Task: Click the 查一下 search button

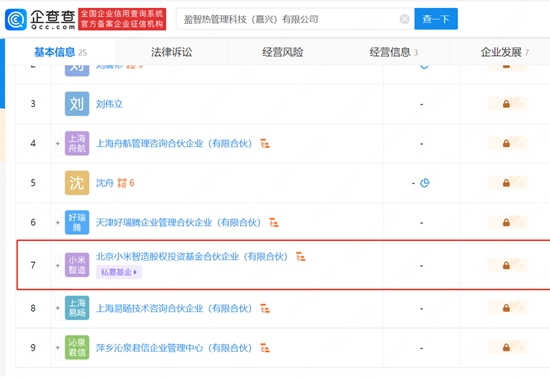Action: click(x=436, y=19)
